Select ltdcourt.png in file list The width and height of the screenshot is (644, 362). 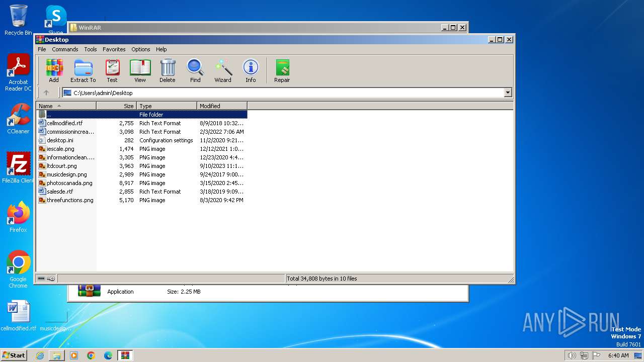point(142,166)
